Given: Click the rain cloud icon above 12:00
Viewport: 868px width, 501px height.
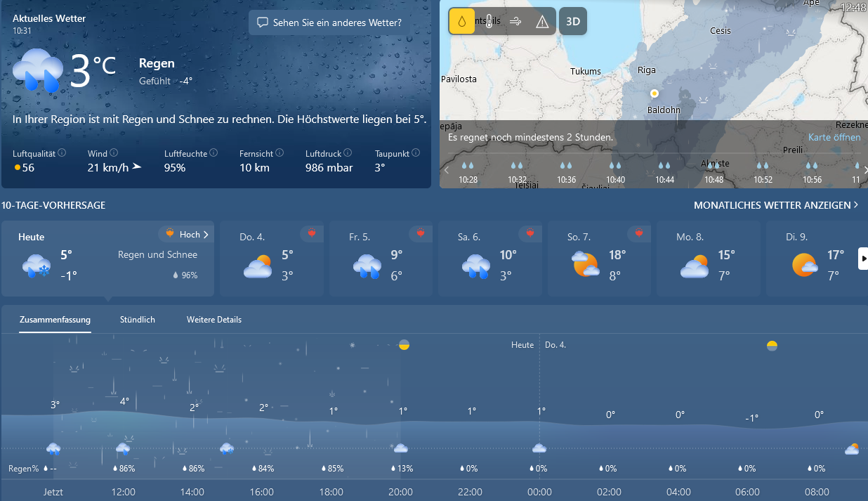Looking at the screenshot, I should (123, 448).
